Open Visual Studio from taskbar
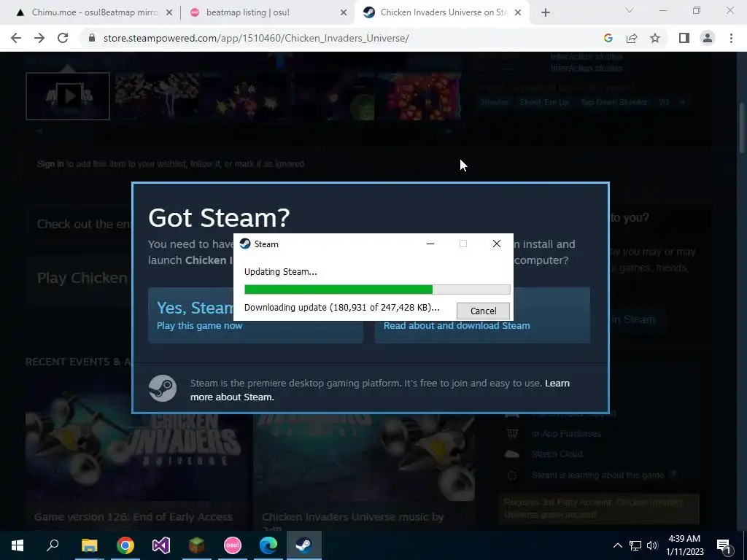 [161, 545]
